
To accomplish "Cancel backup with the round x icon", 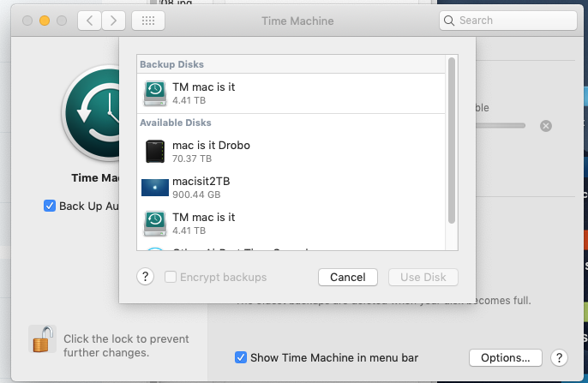I will [x=546, y=126].
